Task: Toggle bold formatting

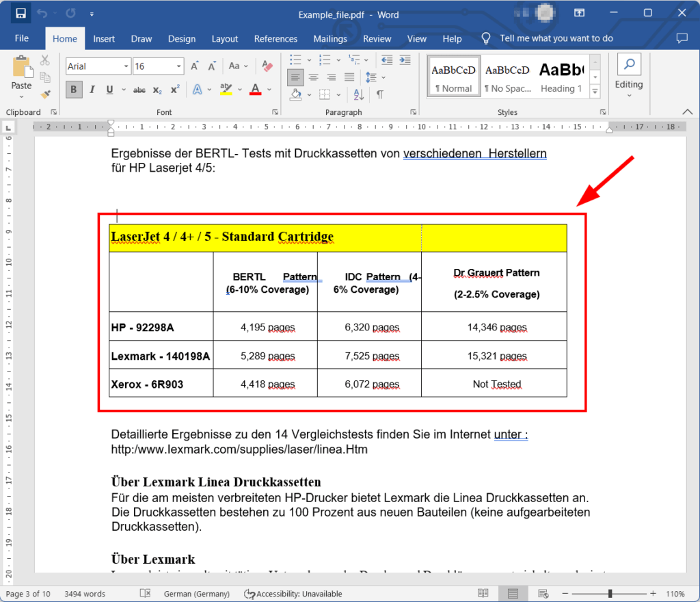Action: click(x=74, y=90)
